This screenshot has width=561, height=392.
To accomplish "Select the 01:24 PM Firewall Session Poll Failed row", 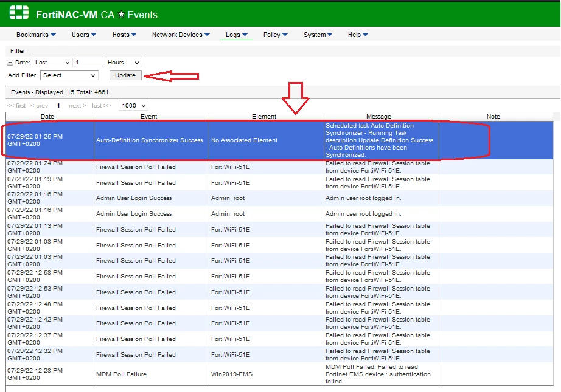I will (x=279, y=167).
